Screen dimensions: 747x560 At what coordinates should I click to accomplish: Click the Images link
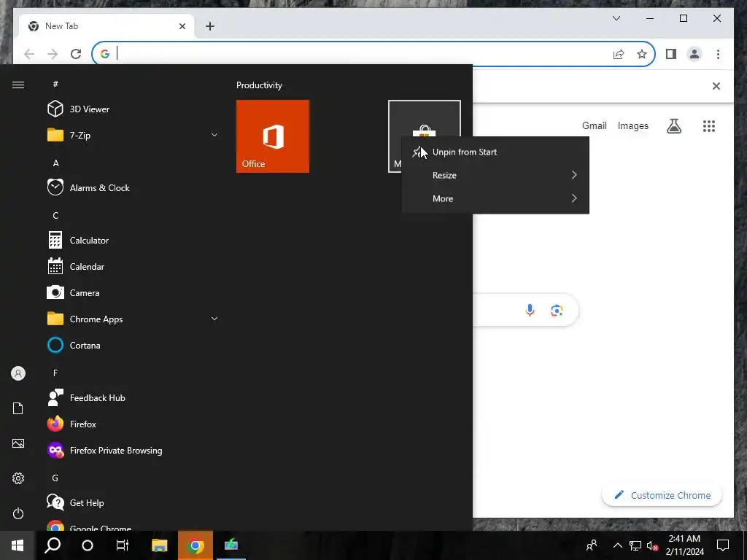coord(632,125)
